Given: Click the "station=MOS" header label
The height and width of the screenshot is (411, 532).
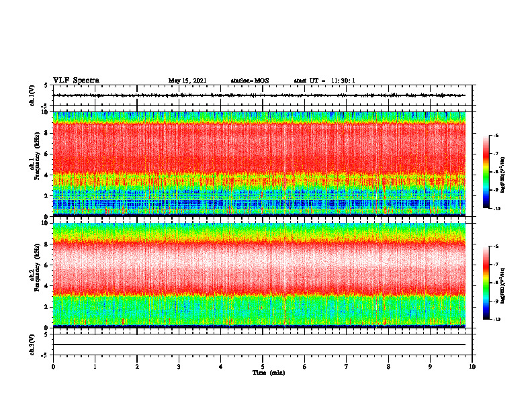Looking at the screenshot, I should pyautogui.click(x=250, y=81).
